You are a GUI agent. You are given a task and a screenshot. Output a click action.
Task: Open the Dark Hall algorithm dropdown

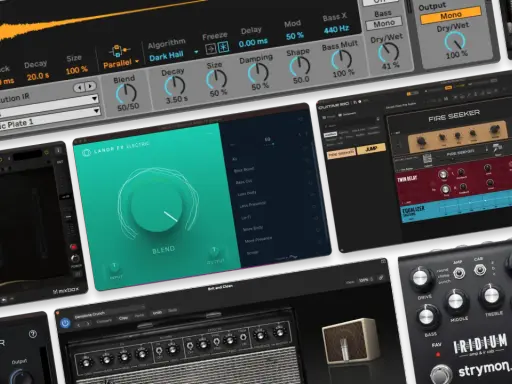pos(174,56)
